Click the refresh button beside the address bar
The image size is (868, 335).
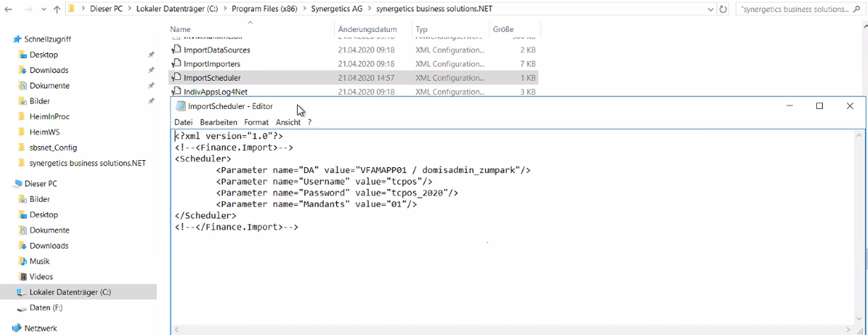[x=723, y=10]
